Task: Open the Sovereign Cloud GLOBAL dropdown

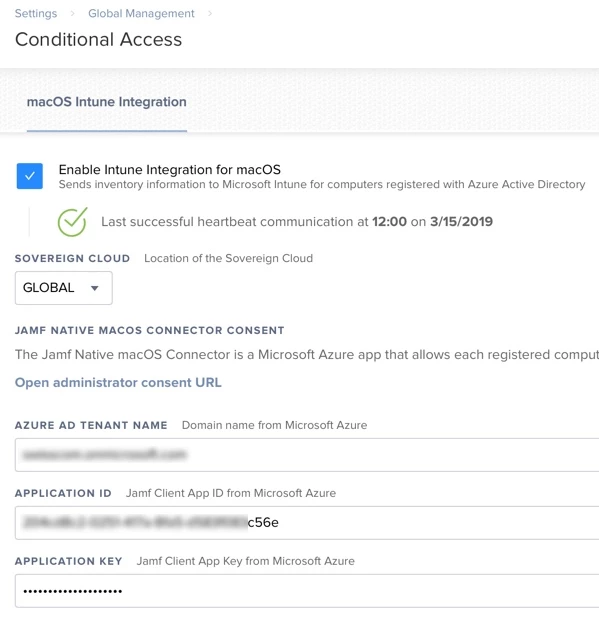Action: pyautogui.click(x=63, y=288)
